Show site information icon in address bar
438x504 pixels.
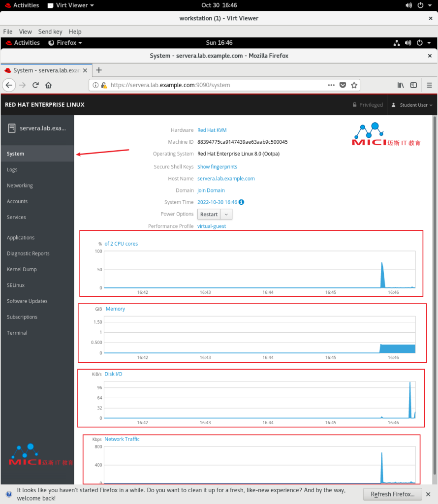click(95, 85)
